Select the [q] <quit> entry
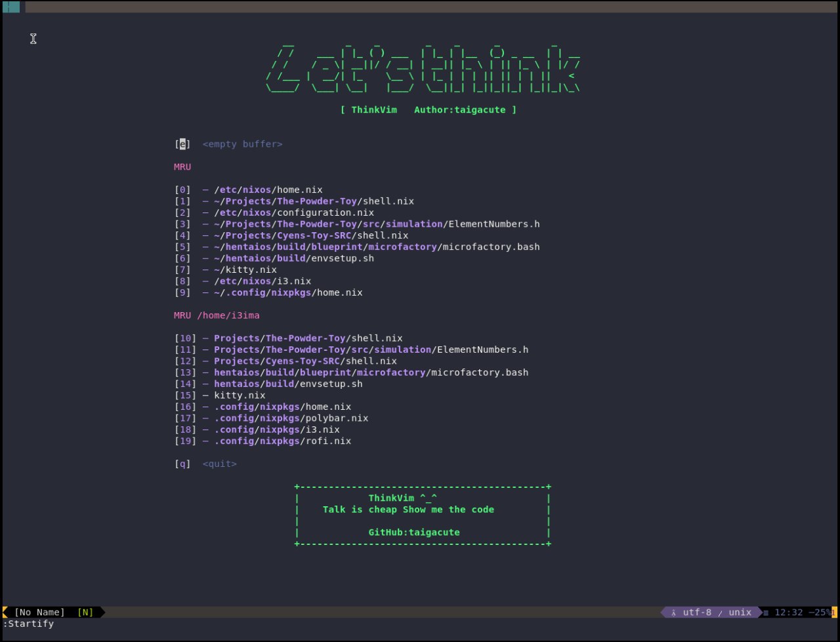The image size is (840, 642). pyautogui.click(x=205, y=464)
